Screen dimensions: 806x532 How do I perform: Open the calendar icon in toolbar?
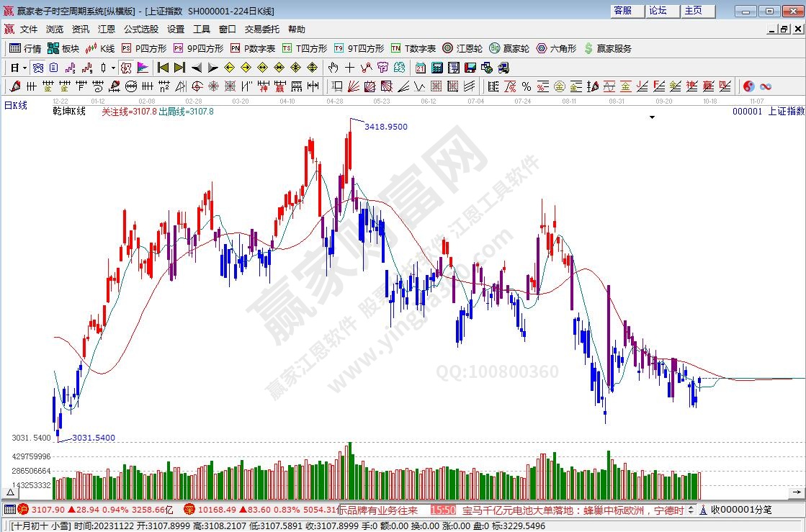[x=420, y=68]
